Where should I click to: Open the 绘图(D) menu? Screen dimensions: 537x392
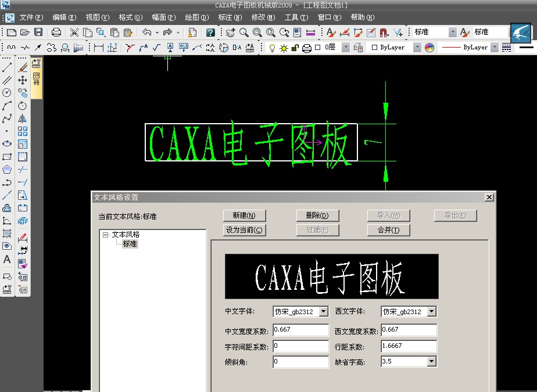(x=196, y=17)
